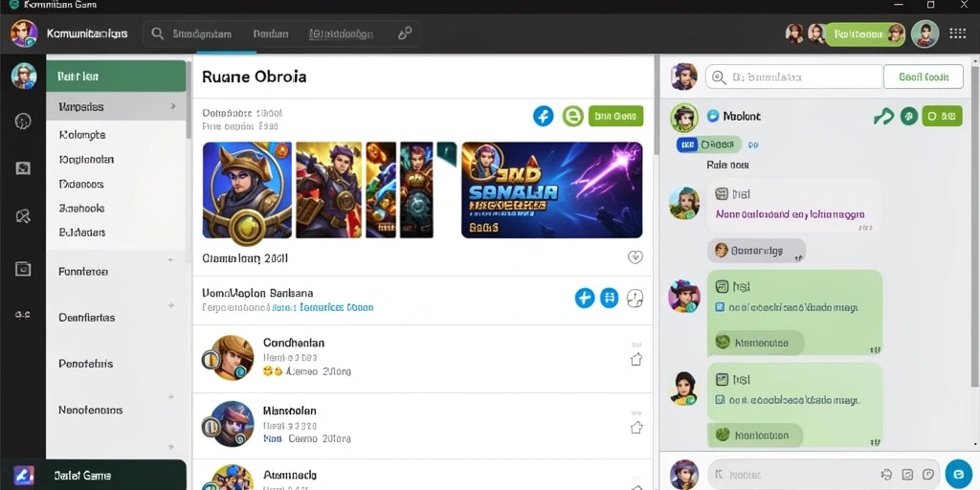Click the blue plus icon in the Sanbana row

(585, 299)
